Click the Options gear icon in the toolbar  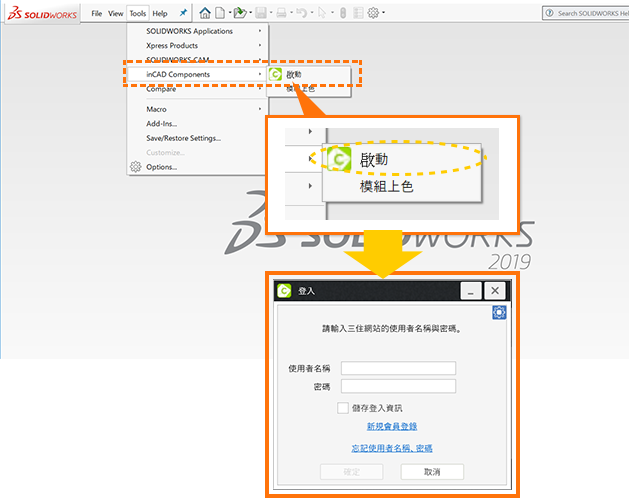(x=373, y=13)
